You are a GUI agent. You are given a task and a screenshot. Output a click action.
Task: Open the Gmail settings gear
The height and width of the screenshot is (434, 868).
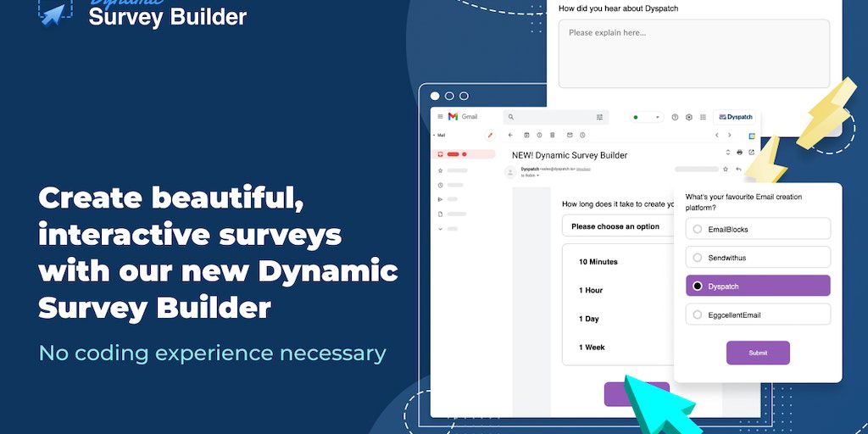[688, 117]
